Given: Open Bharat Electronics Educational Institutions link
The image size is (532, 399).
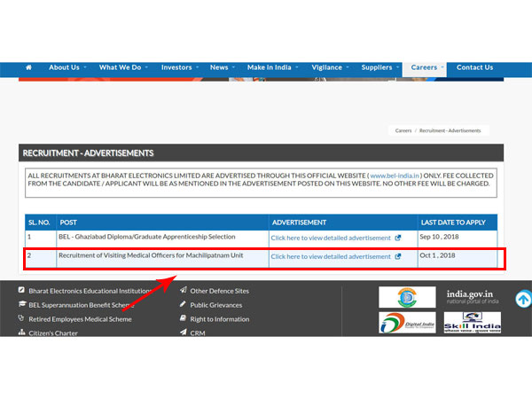Looking at the screenshot, I should (x=90, y=291).
